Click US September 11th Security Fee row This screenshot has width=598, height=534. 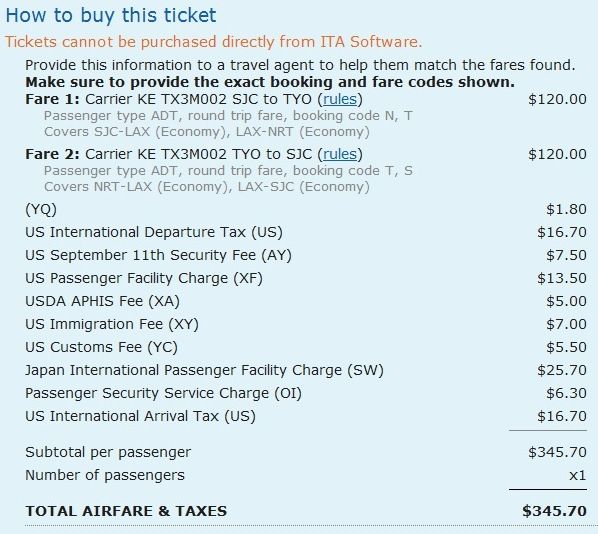point(306,255)
